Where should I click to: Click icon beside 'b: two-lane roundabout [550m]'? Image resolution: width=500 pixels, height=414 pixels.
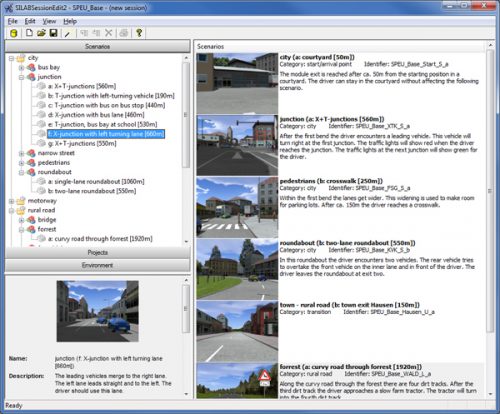coord(41,191)
